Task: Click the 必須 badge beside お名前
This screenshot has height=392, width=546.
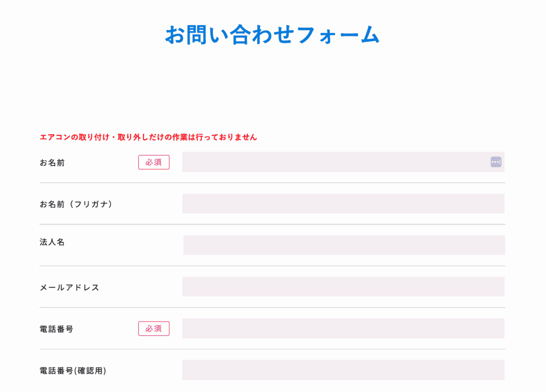Action: 154,162
